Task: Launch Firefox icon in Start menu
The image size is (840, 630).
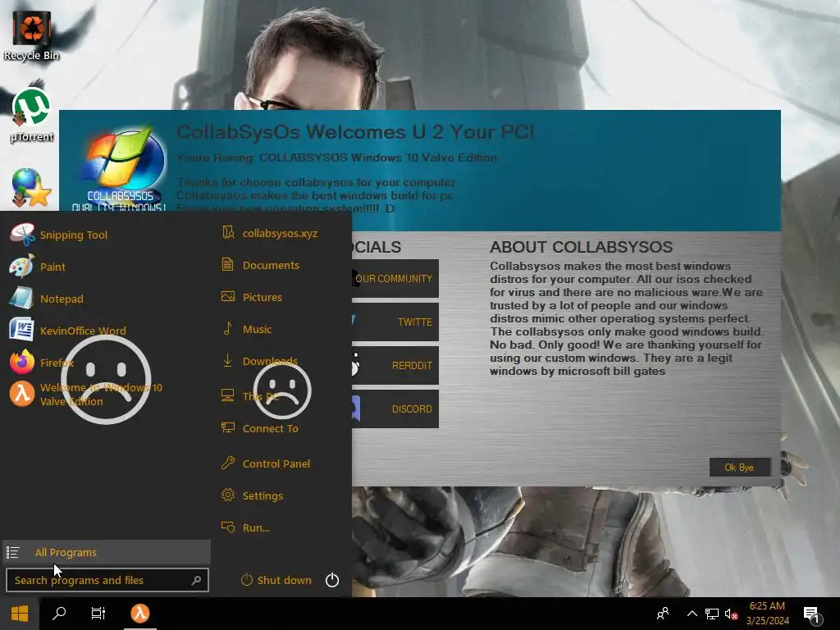Action: coord(22,362)
